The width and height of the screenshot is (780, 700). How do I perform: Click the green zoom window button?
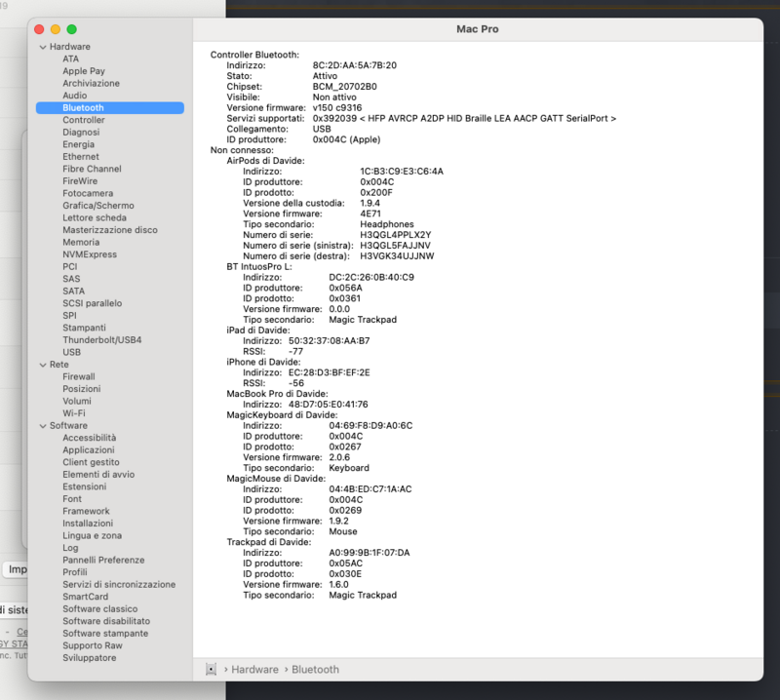(x=72, y=30)
